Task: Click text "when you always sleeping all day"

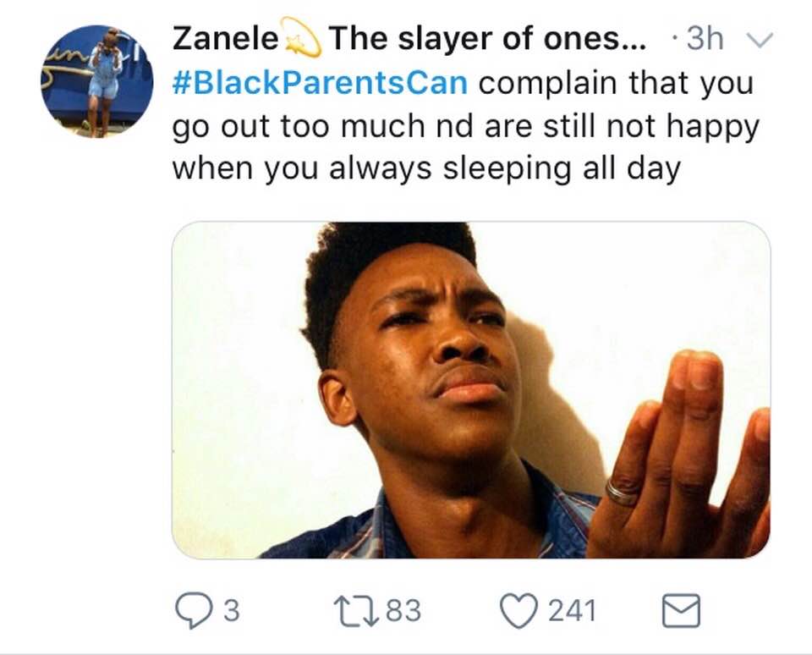Action: (x=426, y=169)
